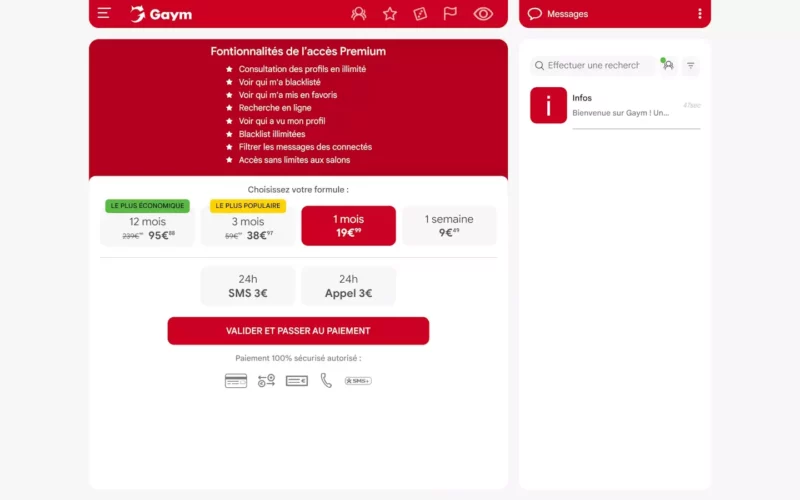
Task: Click the search magnifier icon
Action: coord(539,65)
